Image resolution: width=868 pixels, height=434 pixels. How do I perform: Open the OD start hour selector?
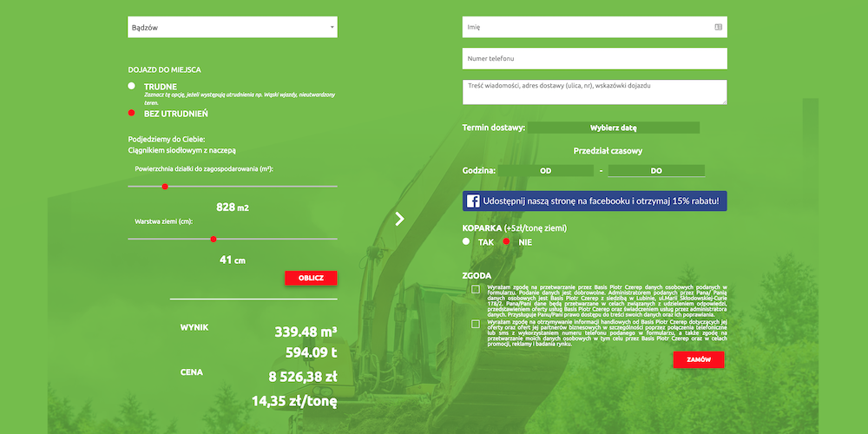pyautogui.click(x=546, y=171)
